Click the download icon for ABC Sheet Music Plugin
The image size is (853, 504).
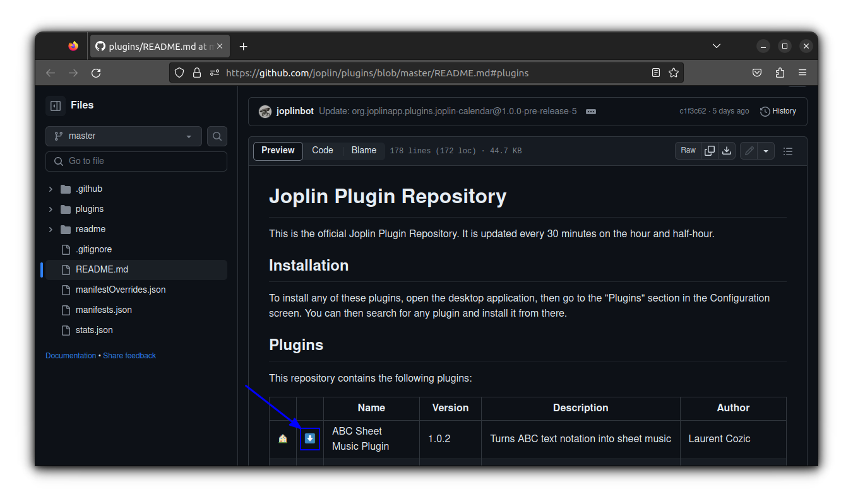(310, 438)
